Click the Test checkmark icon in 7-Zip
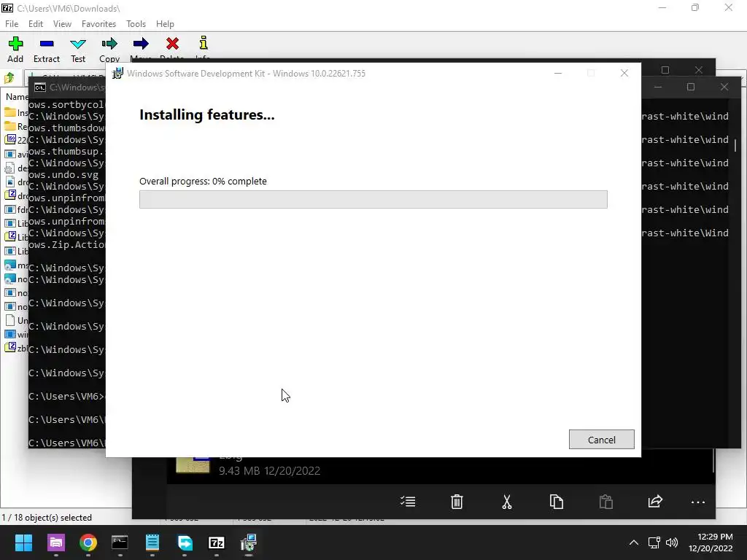The image size is (747, 560). 77,44
